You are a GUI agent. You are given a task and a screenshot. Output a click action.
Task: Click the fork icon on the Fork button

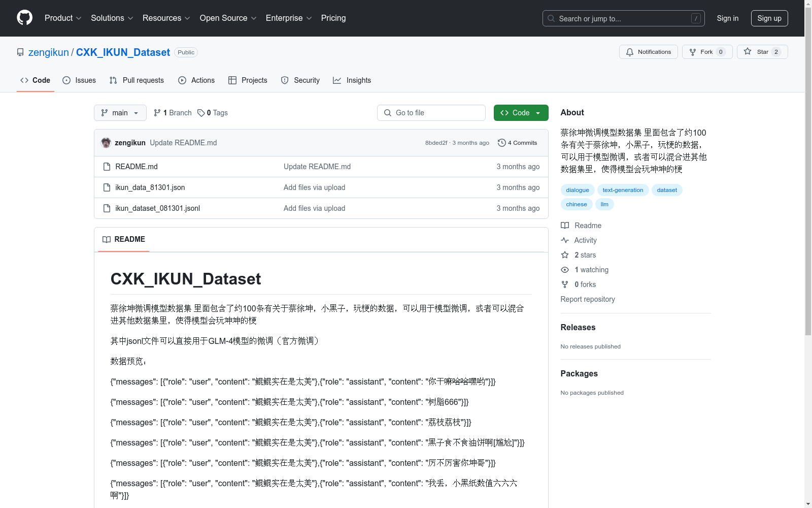692,51
